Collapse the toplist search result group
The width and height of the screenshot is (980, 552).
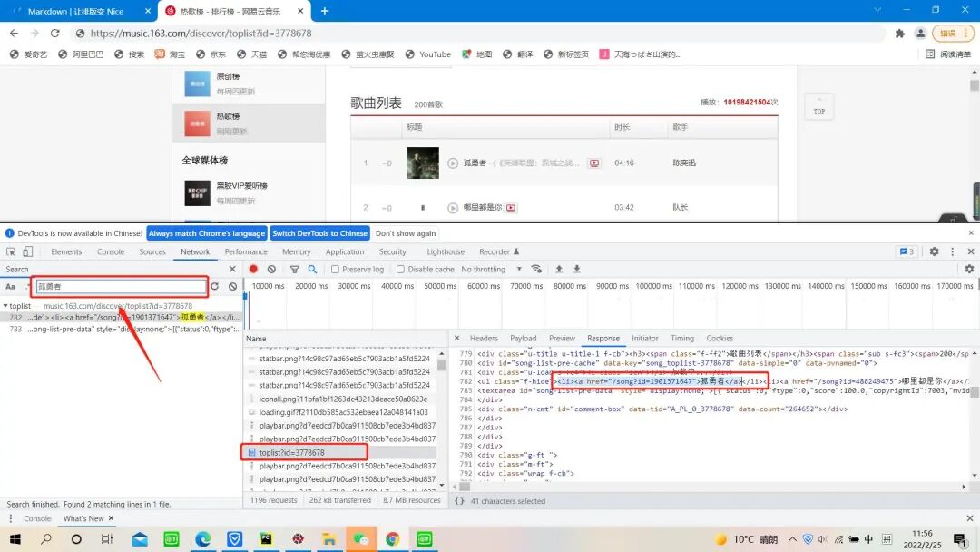5,306
